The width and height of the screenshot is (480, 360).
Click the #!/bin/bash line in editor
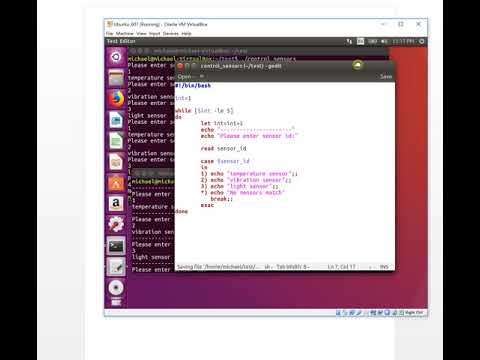[x=193, y=86]
